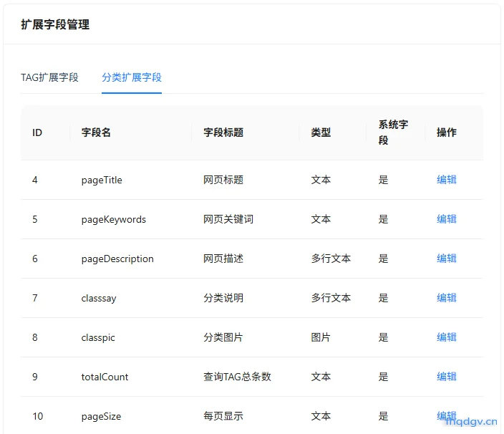Edit the totalCount field row

click(447, 377)
